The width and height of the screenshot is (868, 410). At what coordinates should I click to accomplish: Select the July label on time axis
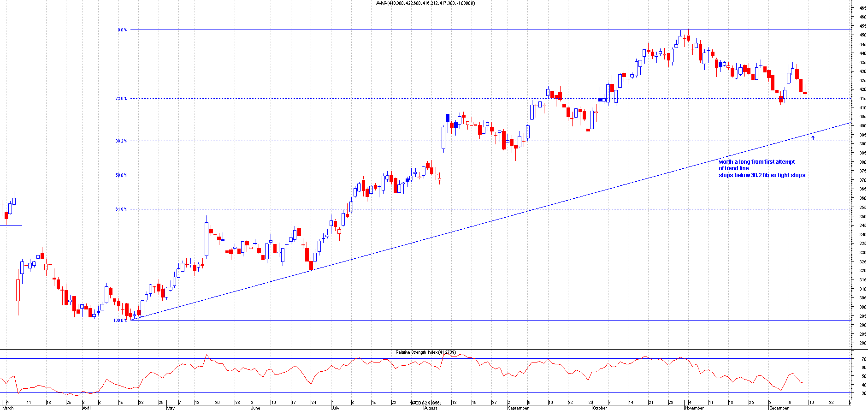click(x=335, y=408)
